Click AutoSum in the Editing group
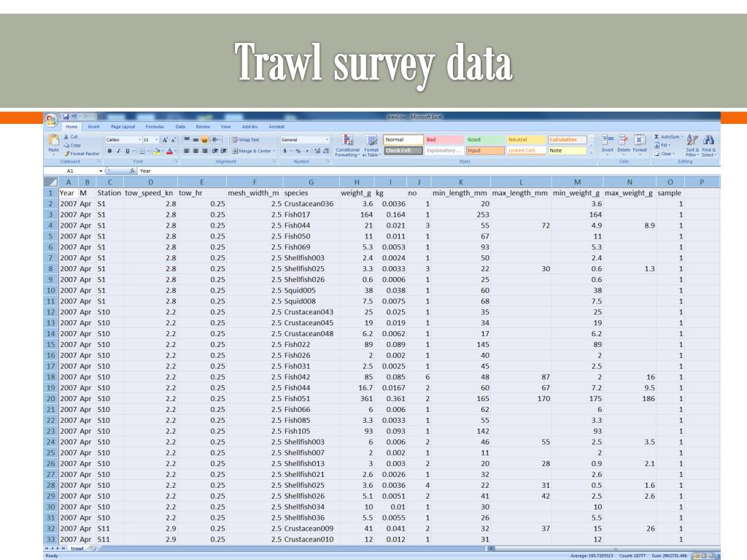 [670, 136]
